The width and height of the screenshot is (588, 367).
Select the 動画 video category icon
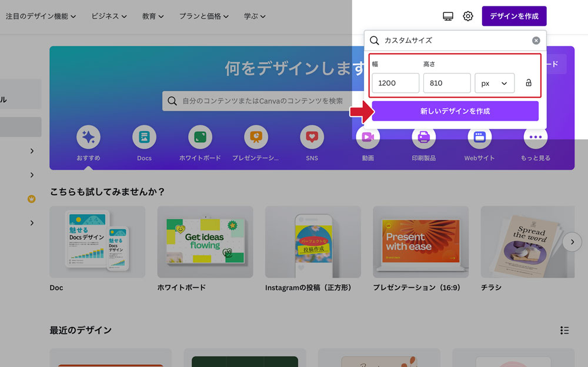(368, 137)
